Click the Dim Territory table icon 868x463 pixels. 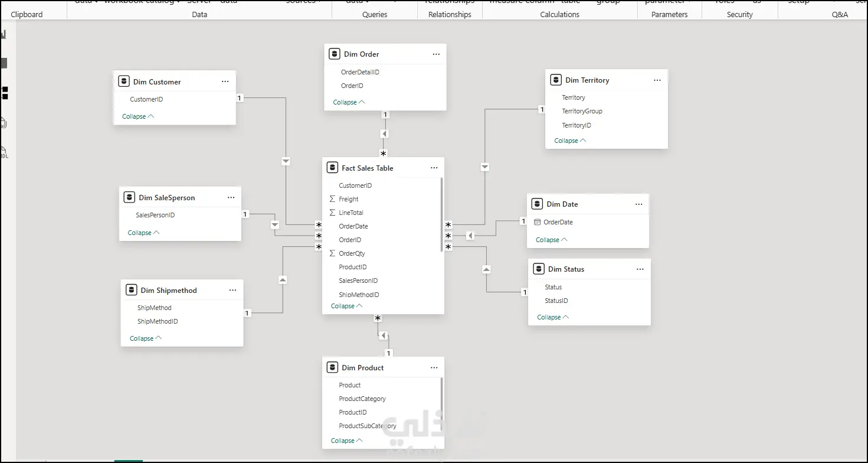(556, 80)
